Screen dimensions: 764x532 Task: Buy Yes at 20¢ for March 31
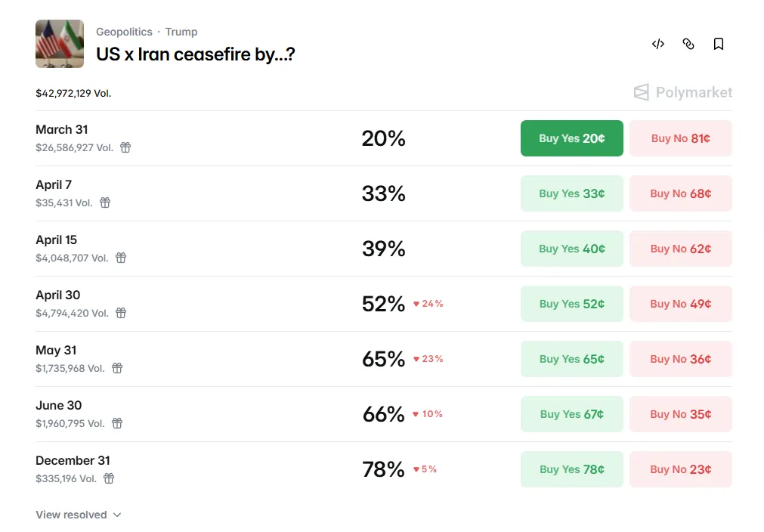click(x=571, y=138)
